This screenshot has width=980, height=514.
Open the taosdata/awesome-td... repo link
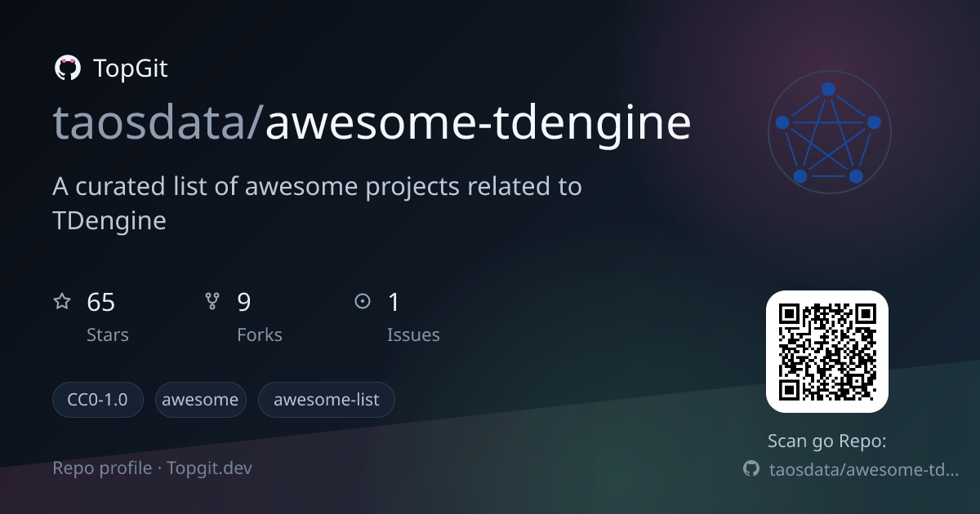864,469
